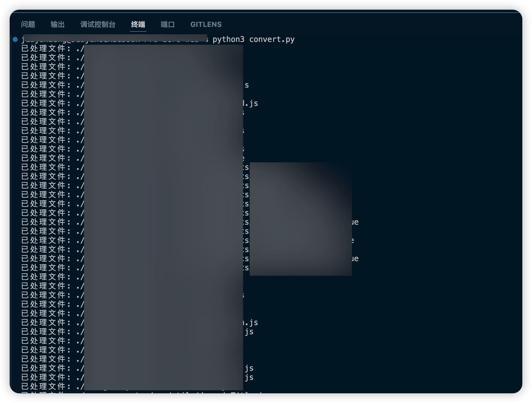532x403 pixels.
Task: Click the underline indicator beneath 终端
Action: pos(138,31)
